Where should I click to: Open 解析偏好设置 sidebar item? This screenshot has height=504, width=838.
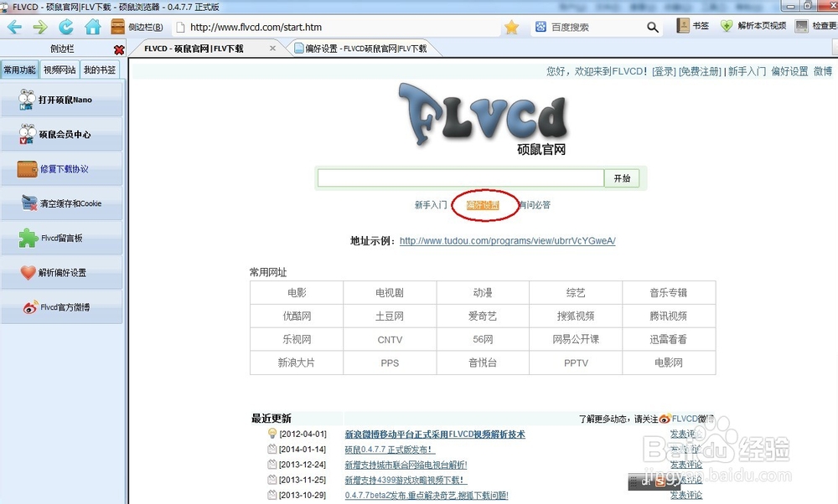click(x=62, y=273)
